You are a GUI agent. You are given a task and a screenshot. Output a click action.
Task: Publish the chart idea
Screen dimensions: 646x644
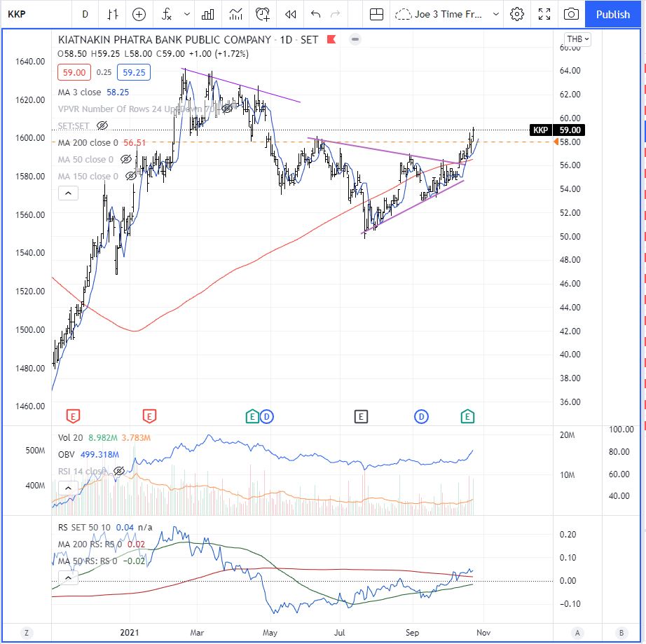point(612,15)
